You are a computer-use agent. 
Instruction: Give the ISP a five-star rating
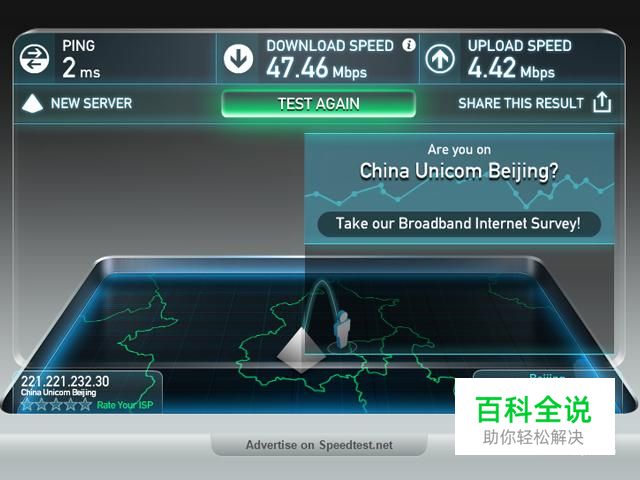click(85, 404)
